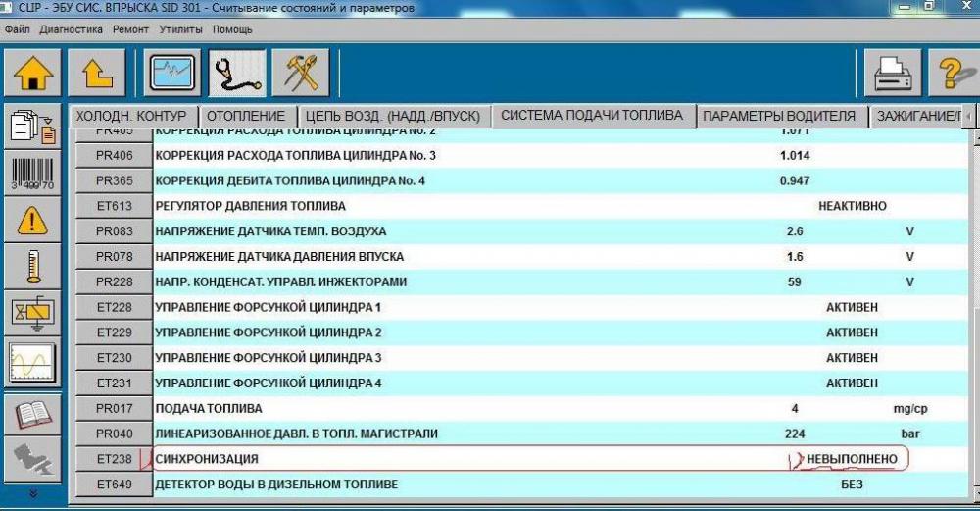The image size is (980, 511).
Task: Switch to ХОЛОДН. КОНТУР tab
Action: (x=132, y=117)
